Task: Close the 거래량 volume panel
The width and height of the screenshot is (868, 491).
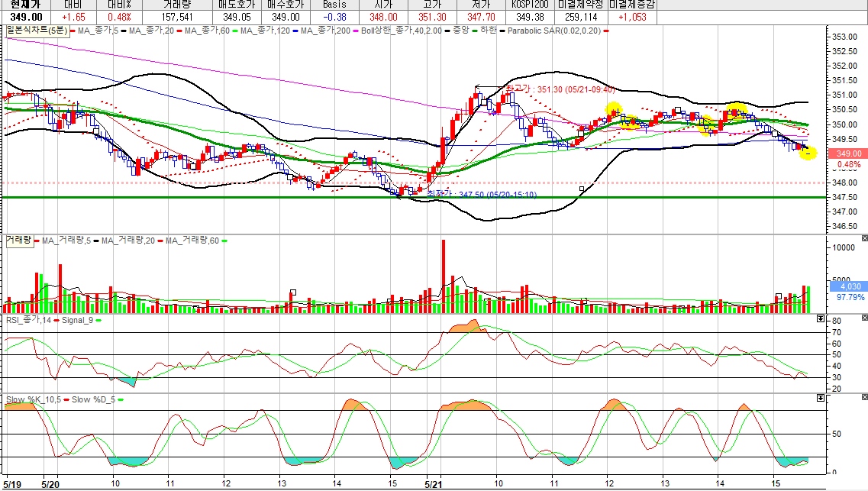Action: [864, 238]
